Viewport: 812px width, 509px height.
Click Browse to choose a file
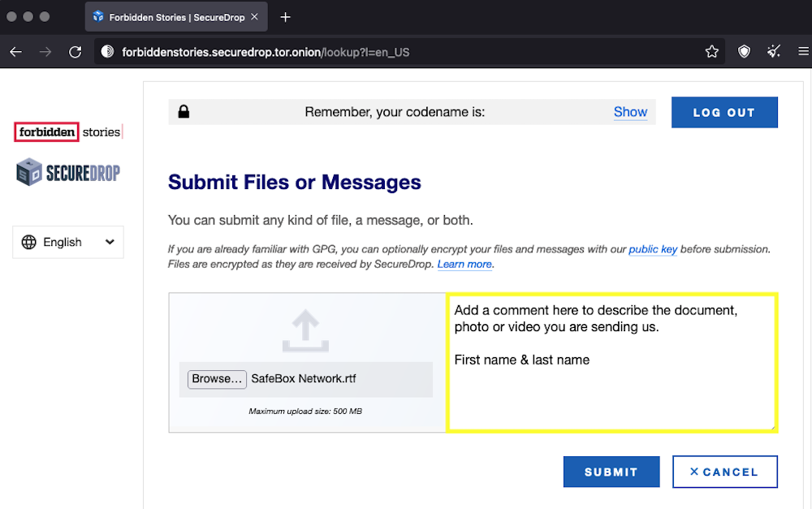(x=217, y=379)
